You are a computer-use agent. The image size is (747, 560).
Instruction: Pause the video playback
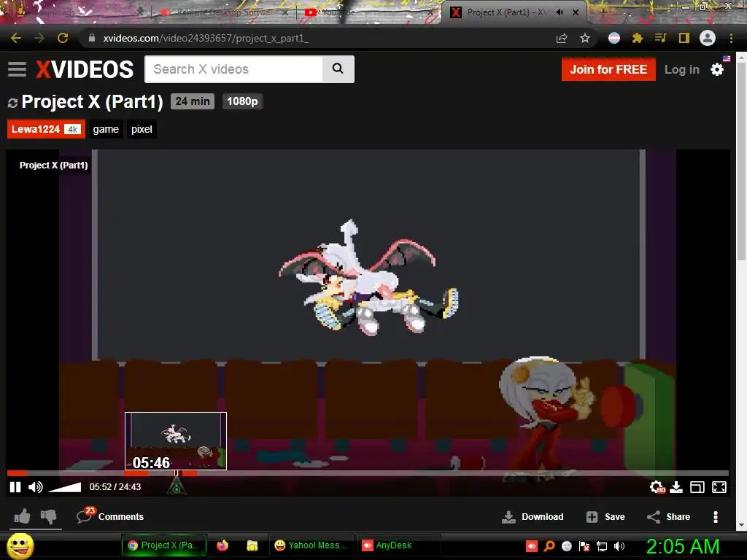pos(15,487)
